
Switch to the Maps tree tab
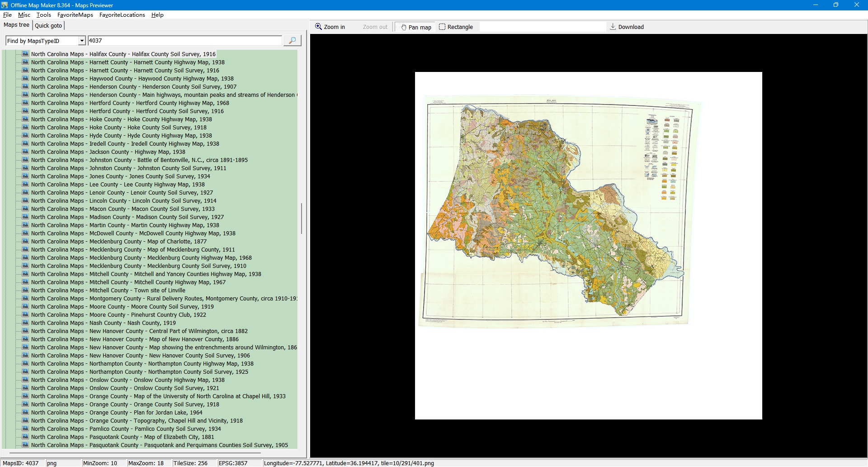coord(17,25)
